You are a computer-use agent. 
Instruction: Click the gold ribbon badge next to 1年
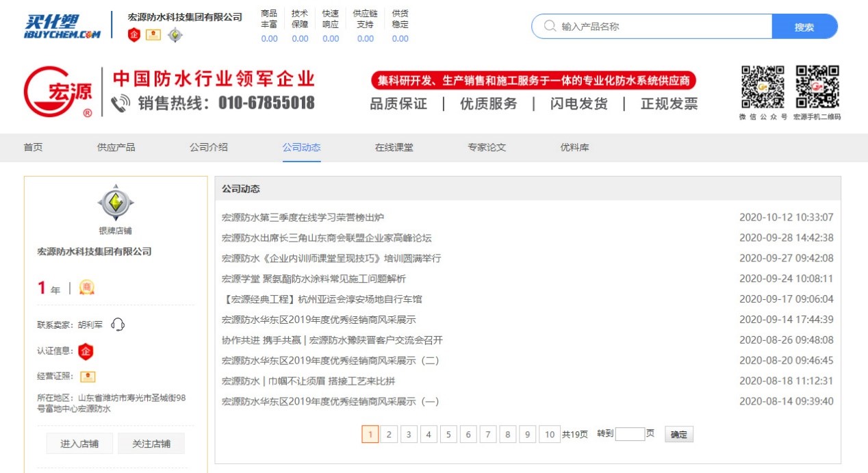click(86, 288)
